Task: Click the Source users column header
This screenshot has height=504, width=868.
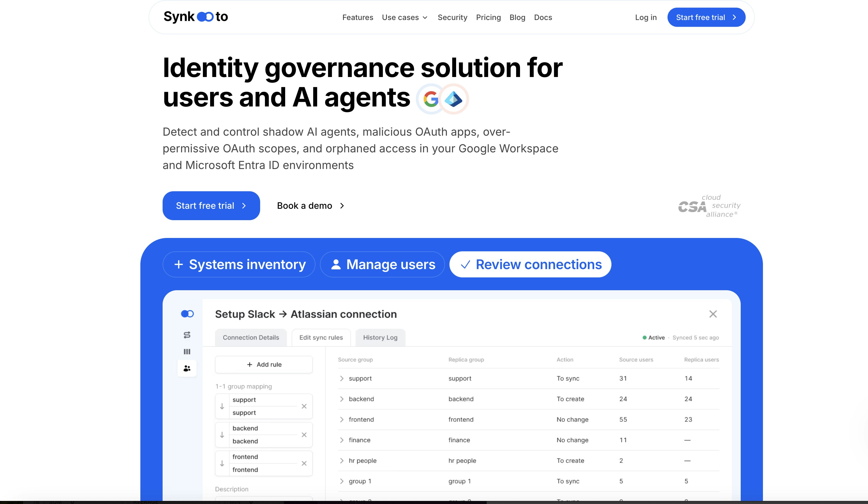Action: [636, 360]
